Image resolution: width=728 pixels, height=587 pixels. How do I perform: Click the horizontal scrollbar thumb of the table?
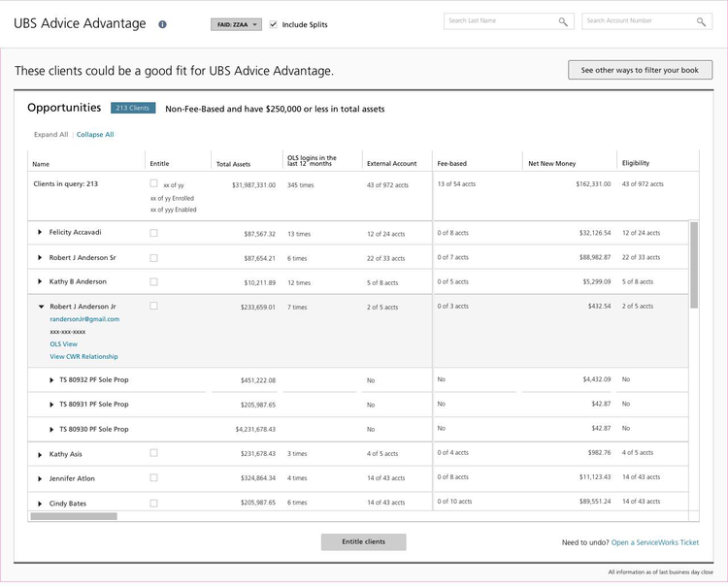[74, 516]
